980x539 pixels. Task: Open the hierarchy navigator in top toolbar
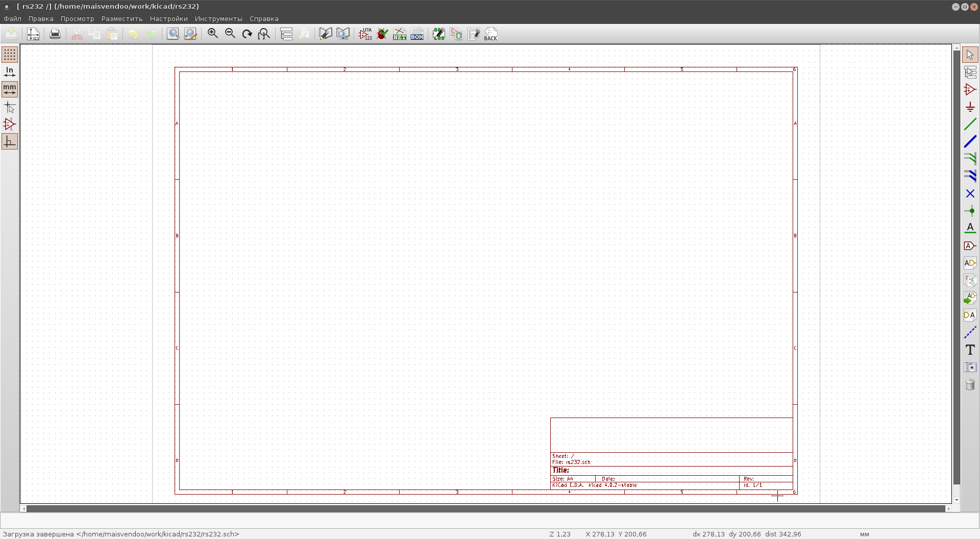coord(286,34)
